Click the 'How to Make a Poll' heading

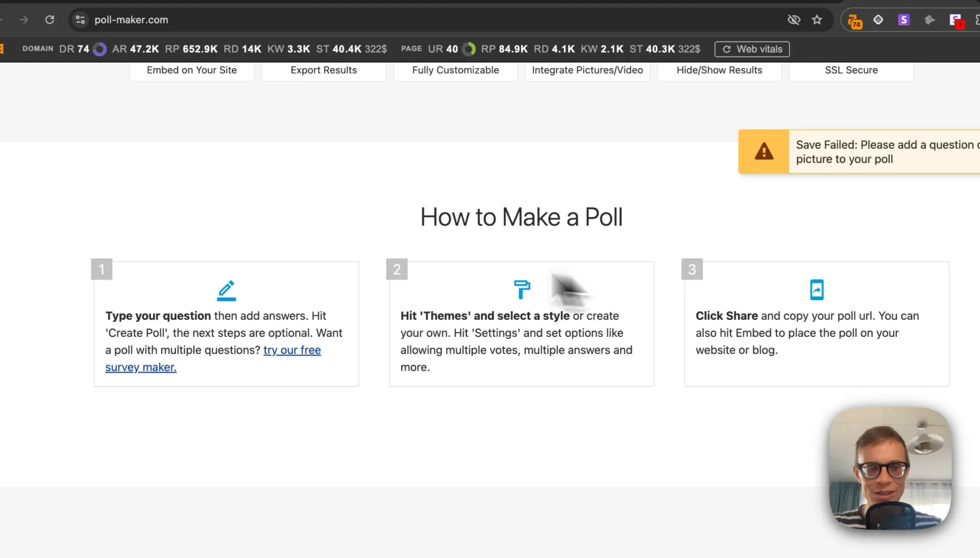pyautogui.click(x=522, y=217)
